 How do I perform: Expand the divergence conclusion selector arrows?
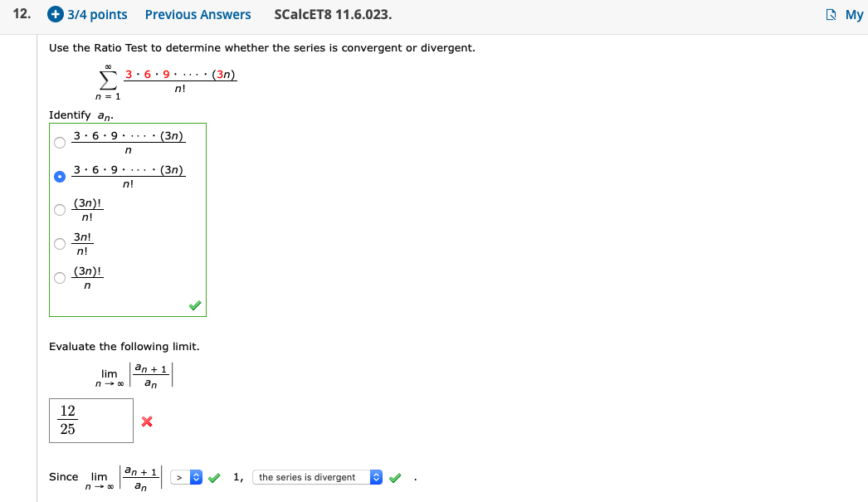(376, 477)
